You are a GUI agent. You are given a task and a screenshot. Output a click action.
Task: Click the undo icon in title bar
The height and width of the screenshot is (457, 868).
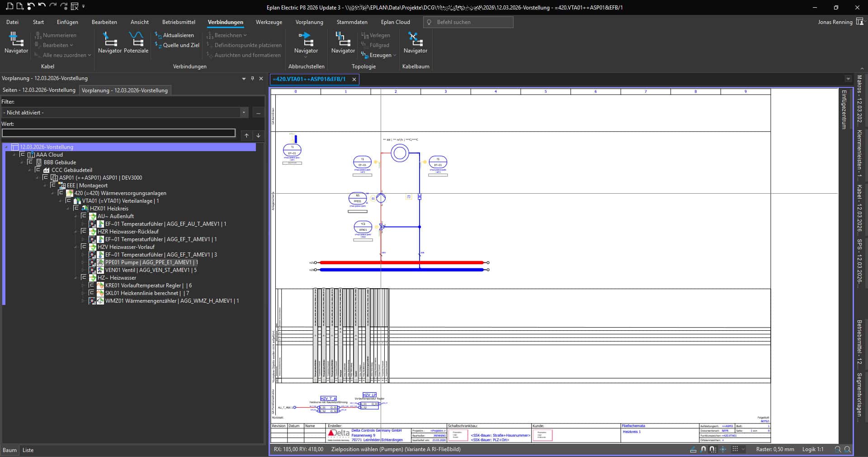pyautogui.click(x=42, y=7)
